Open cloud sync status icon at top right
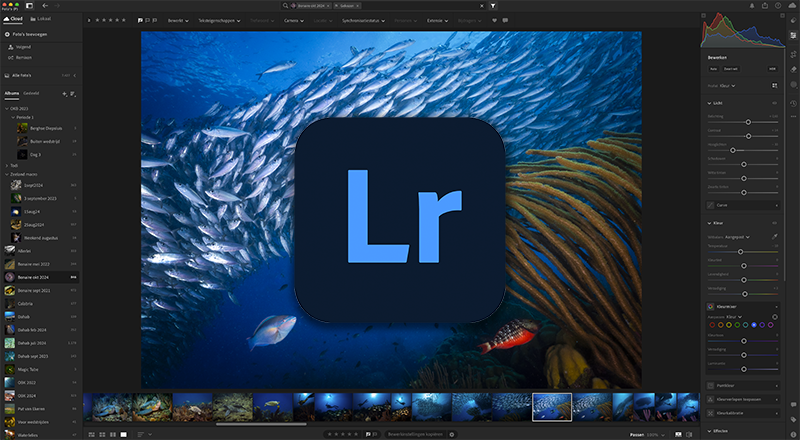800x440 pixels. click(792, 6)
